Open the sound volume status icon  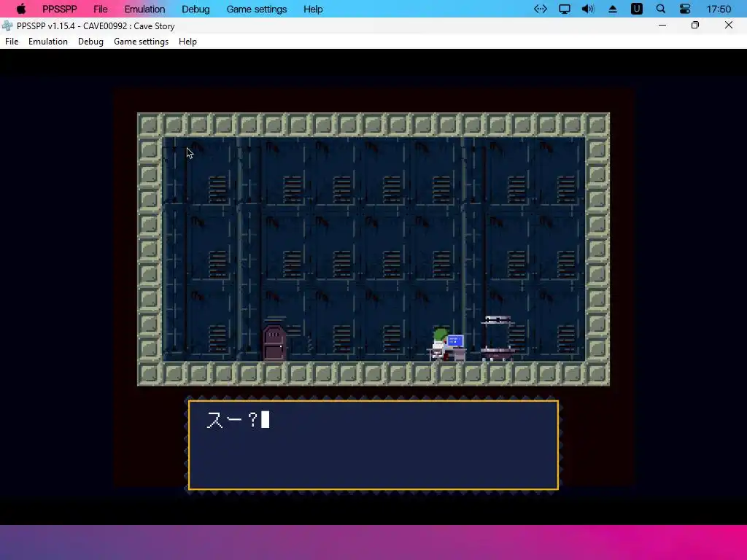point(589,9)
